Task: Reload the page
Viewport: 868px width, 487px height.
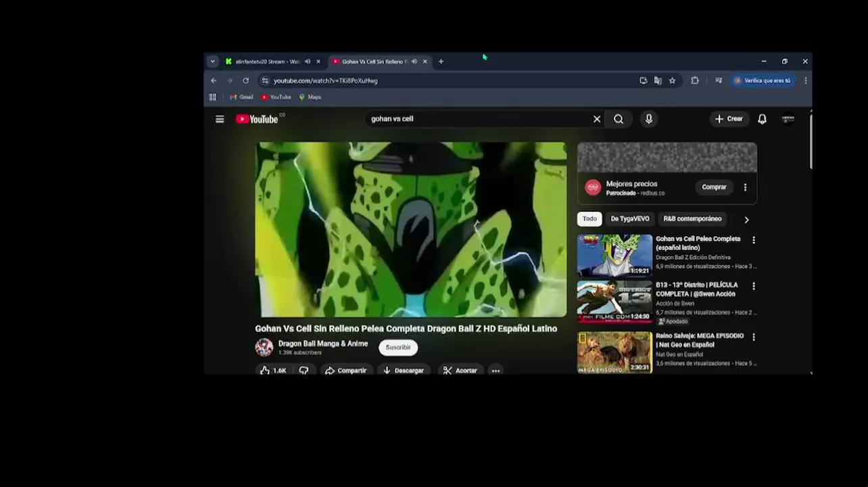Action: pyautogui.click(x=245, y=80)
